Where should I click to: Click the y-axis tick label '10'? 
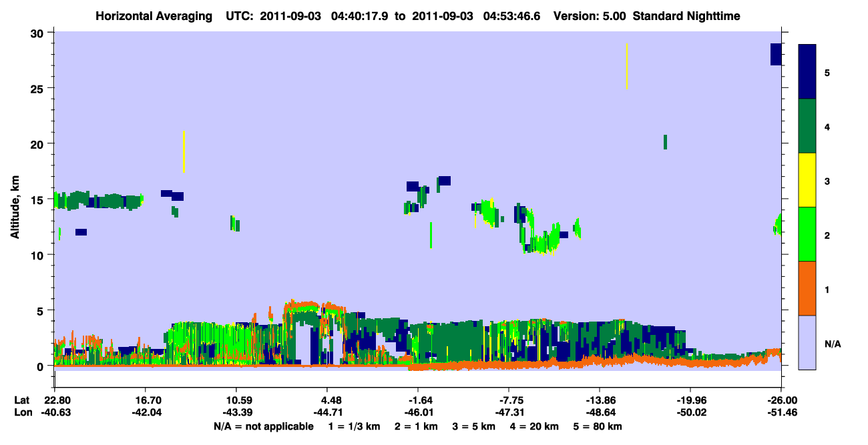(x=39, y=255)
